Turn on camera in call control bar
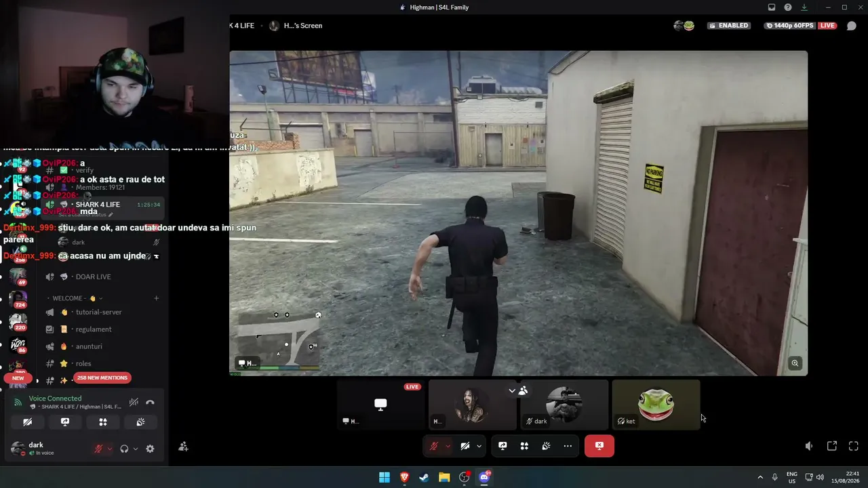The width and height of the screenshot is (868, 488). (465, 446)
